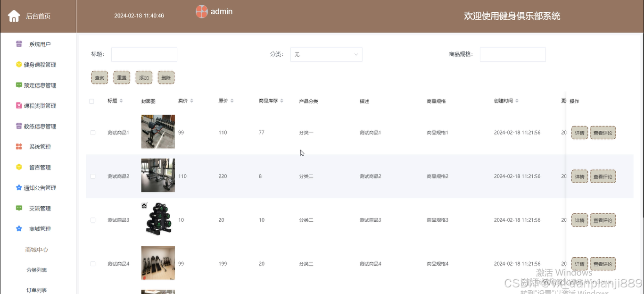The width and height of the screenshot is (644, 294).
Task: Click 商品规格3 cell
Action: [438, 220]
